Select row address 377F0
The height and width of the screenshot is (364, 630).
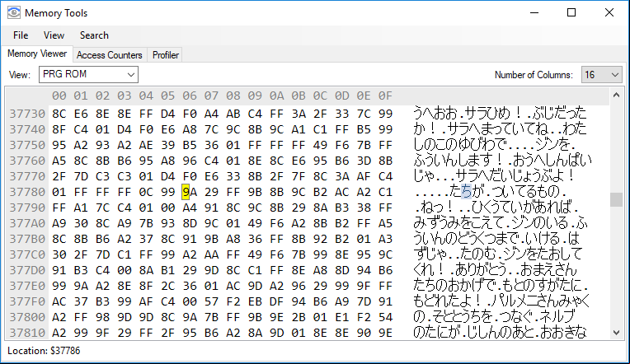(x=27, y=301)
